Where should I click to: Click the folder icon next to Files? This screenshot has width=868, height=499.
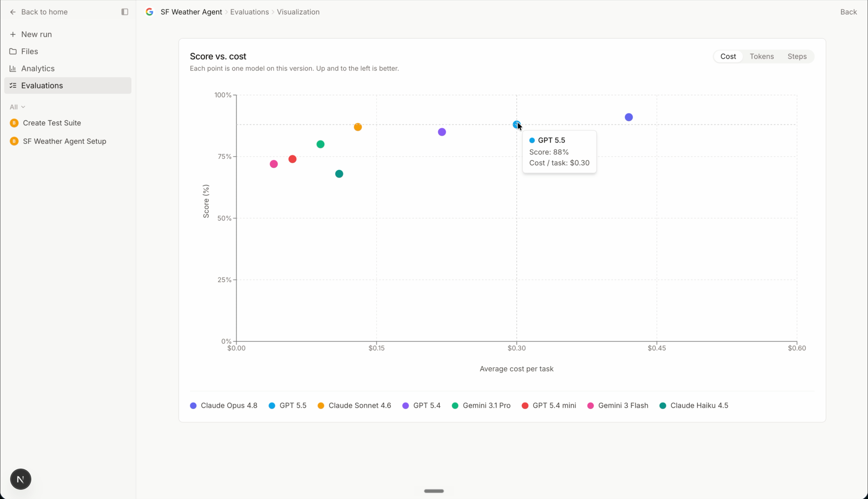pos(13,51)
